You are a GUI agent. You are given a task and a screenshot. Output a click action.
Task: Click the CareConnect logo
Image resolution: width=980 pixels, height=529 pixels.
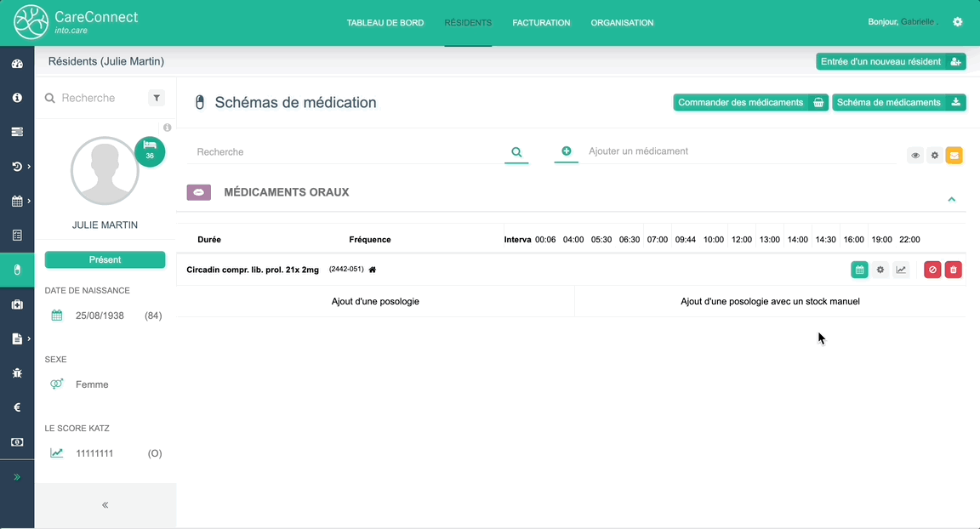click(76, 22)
